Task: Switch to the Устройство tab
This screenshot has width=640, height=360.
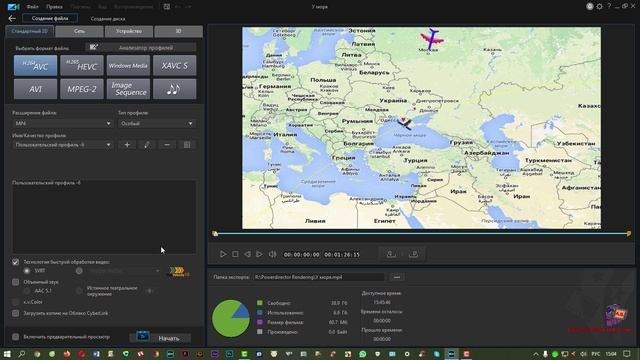Action: pos(129,31)
